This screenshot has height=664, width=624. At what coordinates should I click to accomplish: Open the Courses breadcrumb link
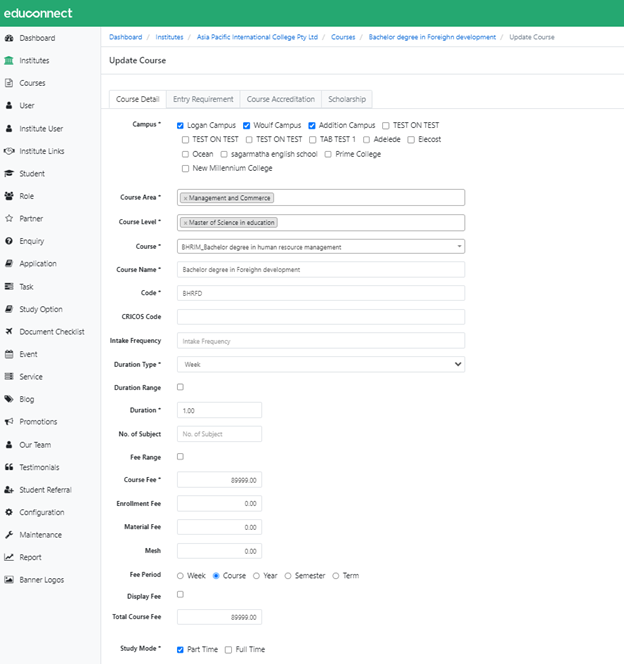click(343, 37)
